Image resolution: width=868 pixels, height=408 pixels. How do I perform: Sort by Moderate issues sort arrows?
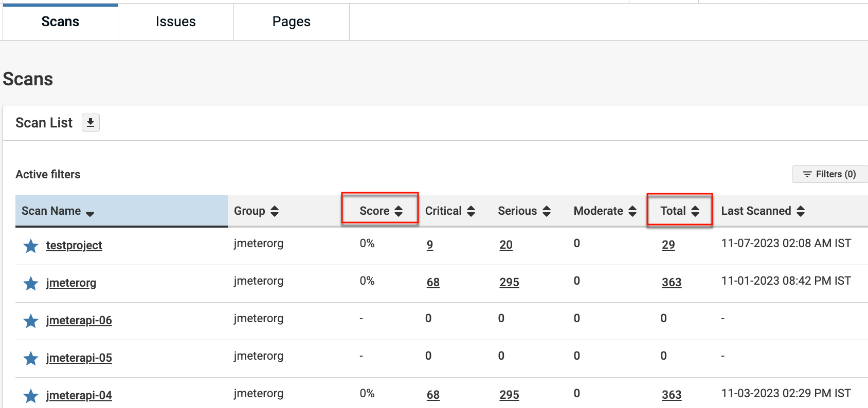click(632, 211)
